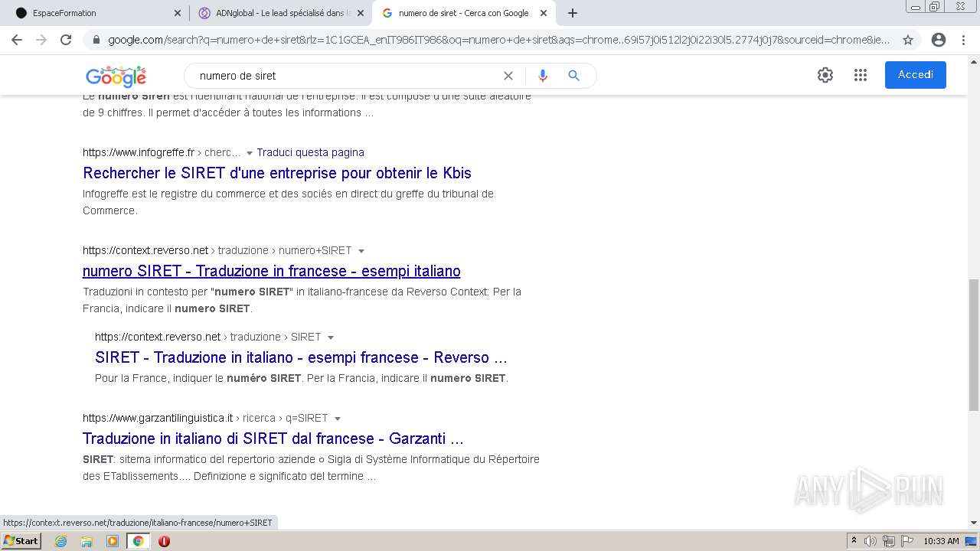980x551 pixels.
Task: Click the page vertical scrollbar thumb
Action: coord(974,345)
